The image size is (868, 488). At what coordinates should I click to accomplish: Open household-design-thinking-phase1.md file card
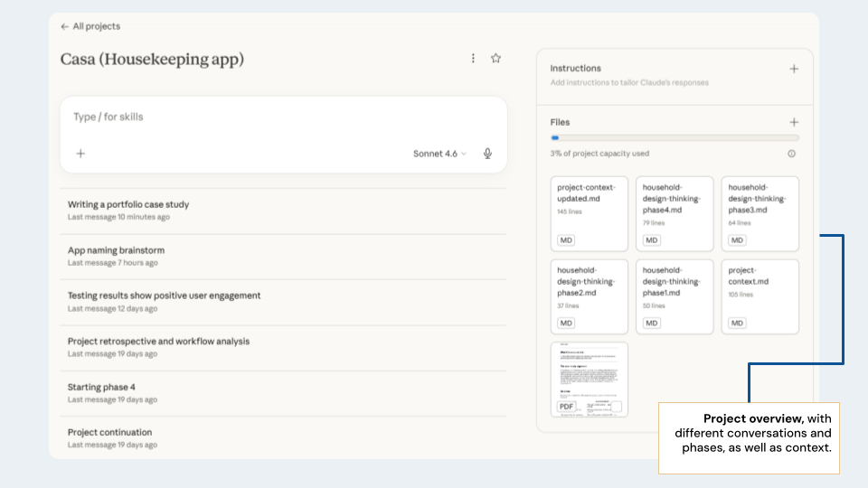pos(675,296)
